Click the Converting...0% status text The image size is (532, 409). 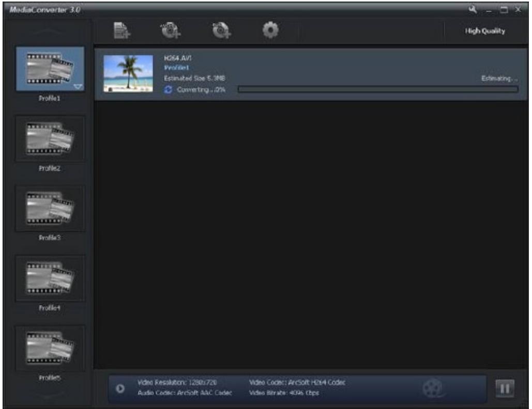click(x=201, y=90)
